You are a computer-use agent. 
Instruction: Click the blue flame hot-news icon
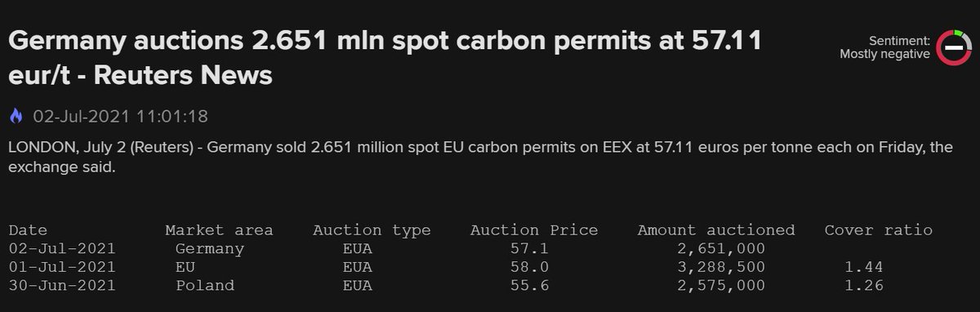[x=16, y=117]
